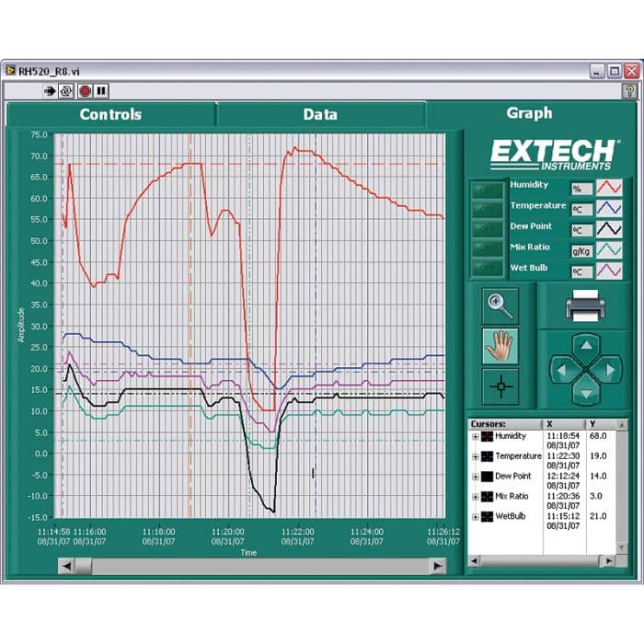Screen dimensions: 644x644
Task: Click the Temperature cursor time 11:22:30
Action: click(563, 456)
